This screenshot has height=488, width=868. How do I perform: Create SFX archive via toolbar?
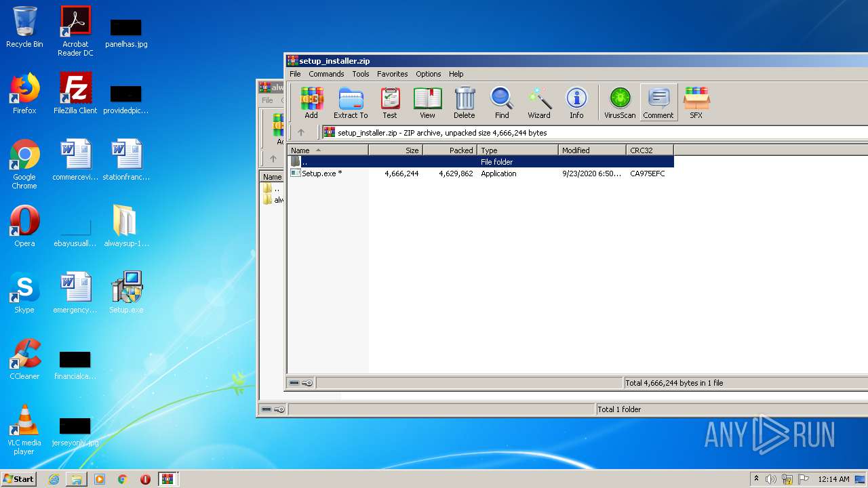point(696,103)
